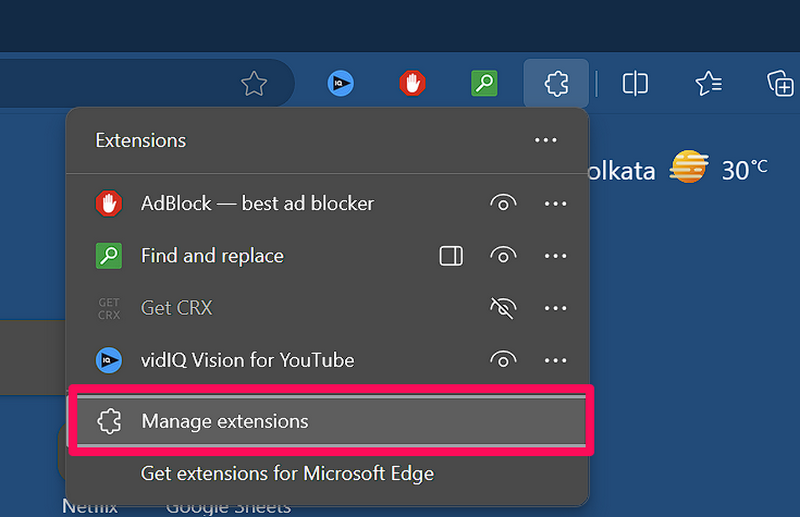
Task: Click the AdBlock stop-hand icon in toolbar
Action: (x=412, y=84)
